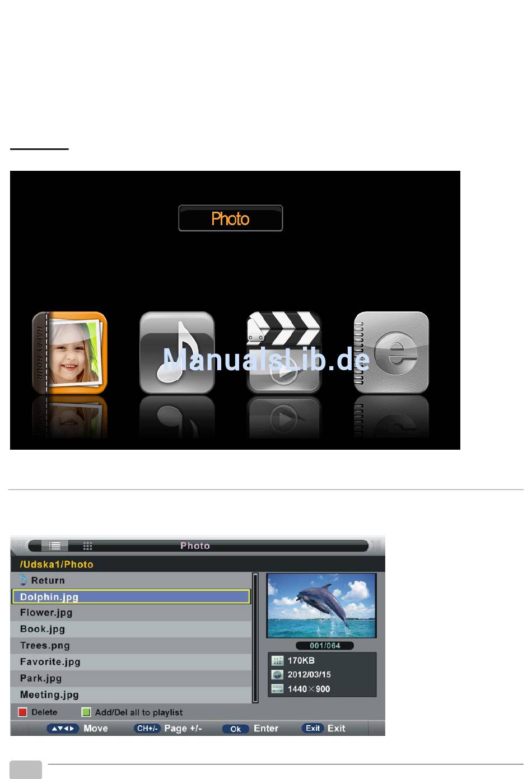Click the Return arrow icon

[23, 580]
